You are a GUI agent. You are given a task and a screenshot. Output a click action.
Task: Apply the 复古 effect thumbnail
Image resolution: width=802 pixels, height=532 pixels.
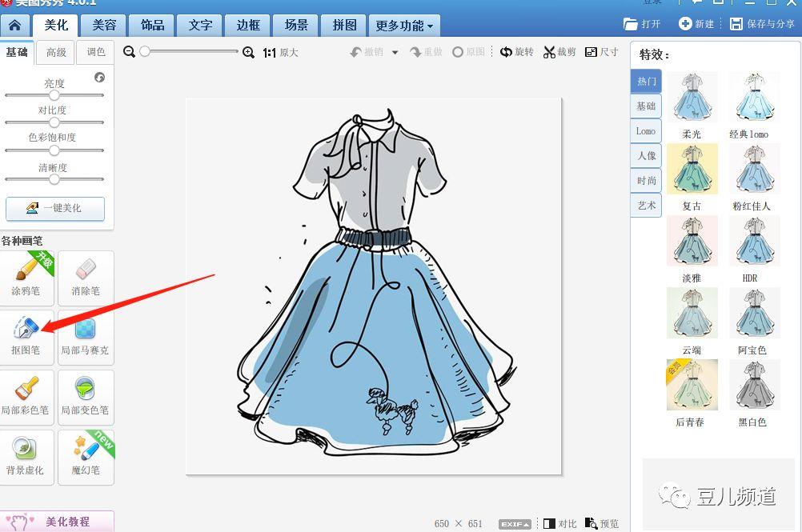[692, 169]
